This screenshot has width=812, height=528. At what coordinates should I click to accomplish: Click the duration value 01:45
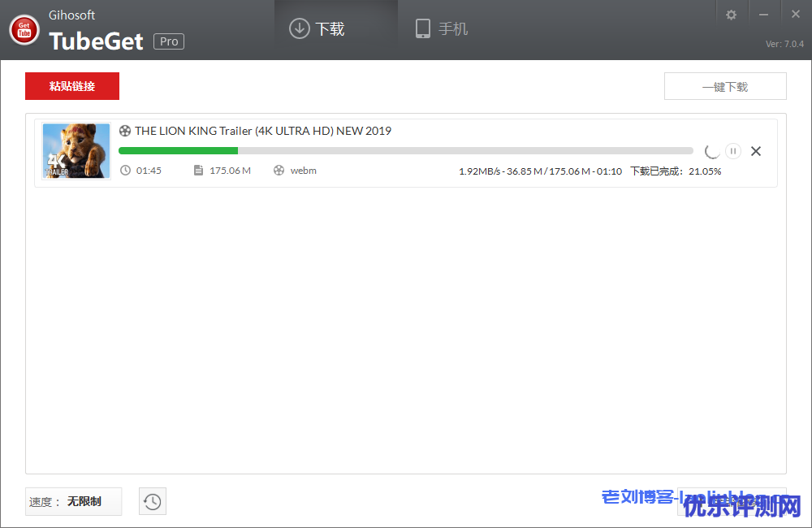149,171
